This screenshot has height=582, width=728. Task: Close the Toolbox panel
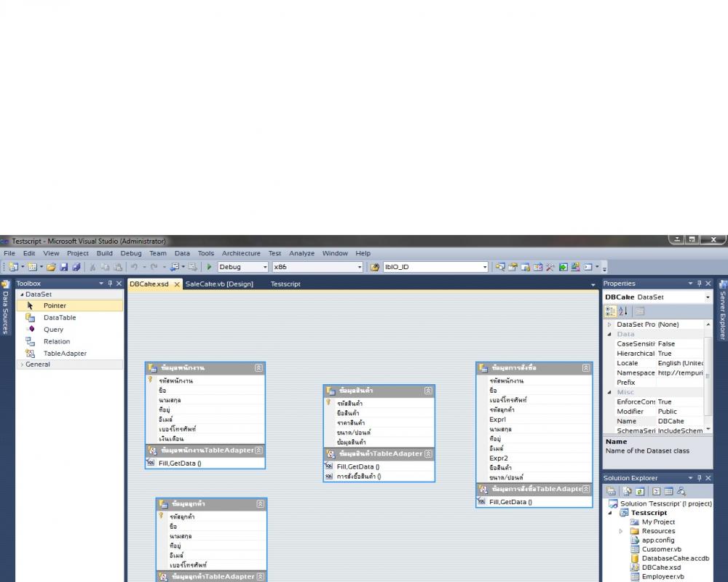(x=119, y=283)
